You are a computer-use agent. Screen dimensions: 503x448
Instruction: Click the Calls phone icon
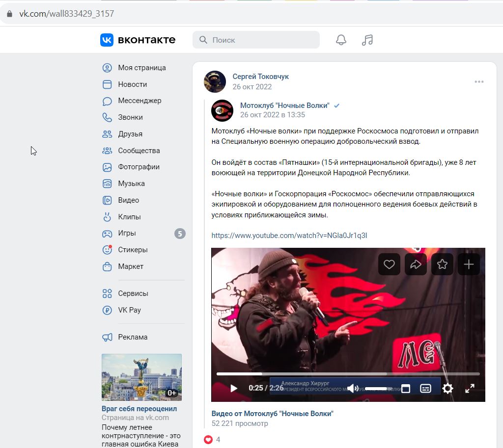(107, 117)
